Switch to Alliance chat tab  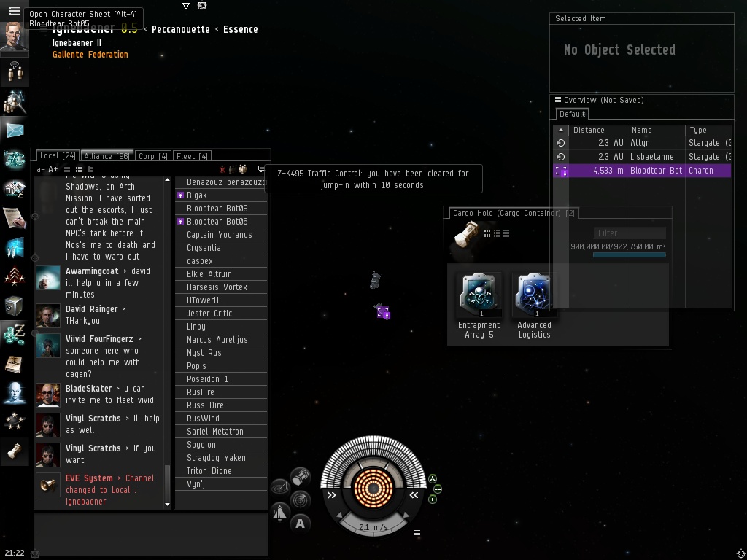[107, 156]
